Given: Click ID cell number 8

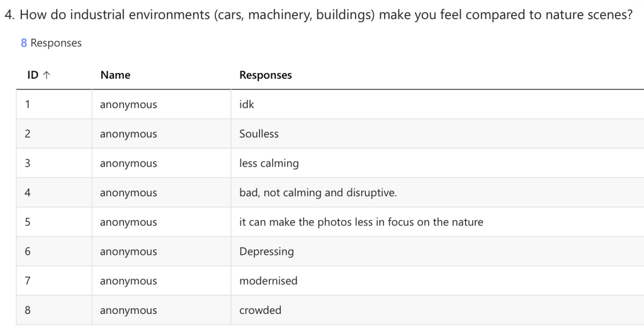Looking at the screenshot, I should point(28,310).
